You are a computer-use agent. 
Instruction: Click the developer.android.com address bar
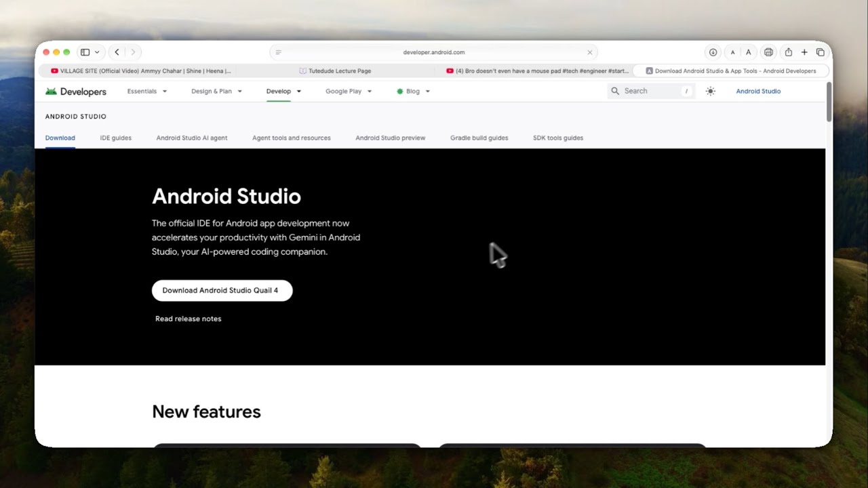tap(434, 52)
